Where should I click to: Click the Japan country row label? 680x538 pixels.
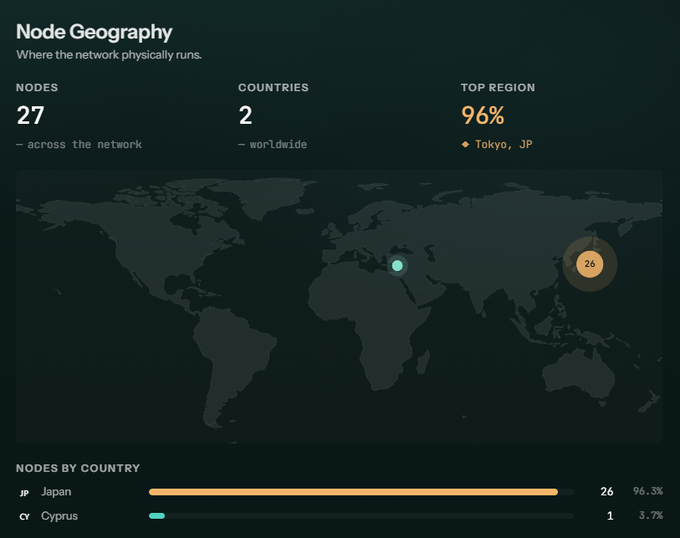coord(56,492)
